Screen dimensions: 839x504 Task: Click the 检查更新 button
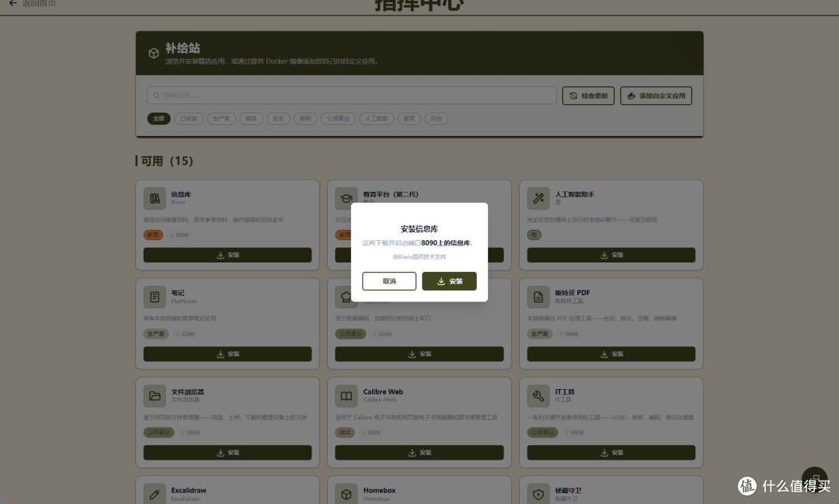click(588, 96)
